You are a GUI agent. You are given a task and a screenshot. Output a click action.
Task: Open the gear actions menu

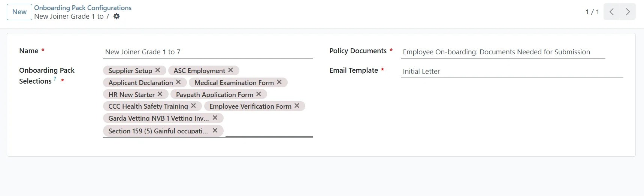(x=117, y=16)
